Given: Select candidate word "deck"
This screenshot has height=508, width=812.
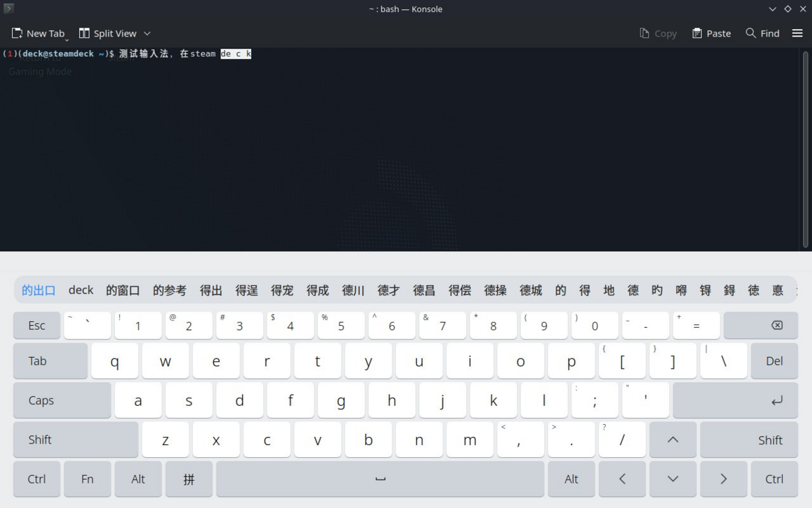Looking at the screenshot, I should click(81, 290).
